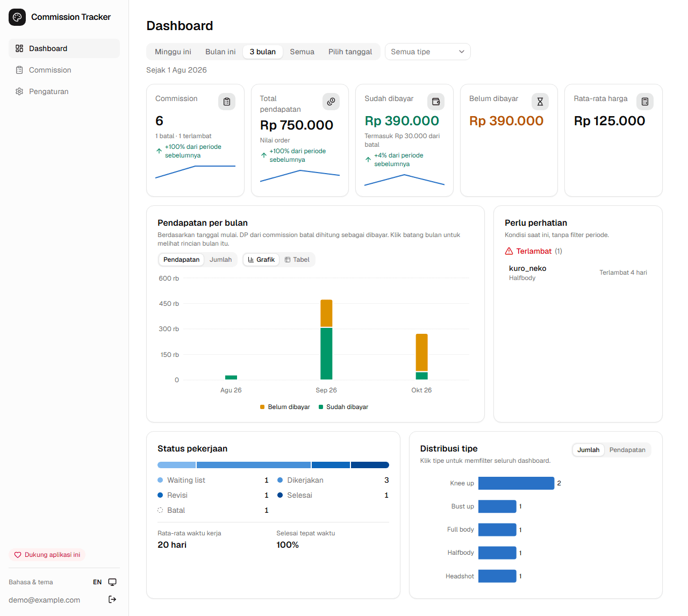Click the Sudah dibayar green legend swatch
The height and width of the screenshot is (616, 688).
point(321,407)
